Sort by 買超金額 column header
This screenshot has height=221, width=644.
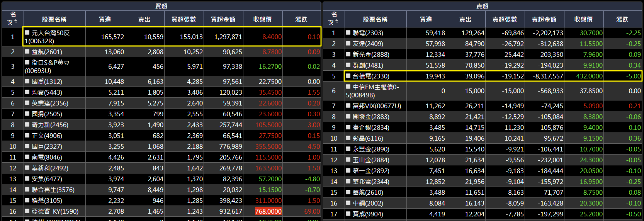coord(223,19)
